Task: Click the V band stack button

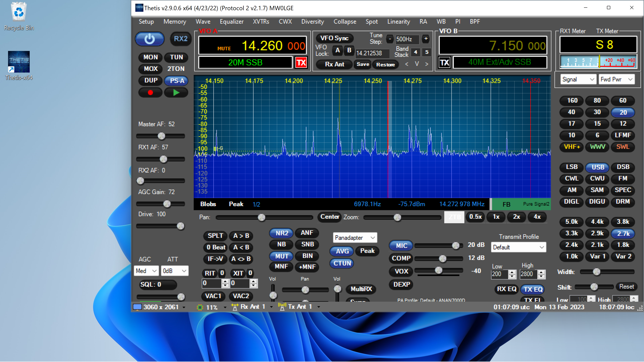Action: tap(417, 64)
